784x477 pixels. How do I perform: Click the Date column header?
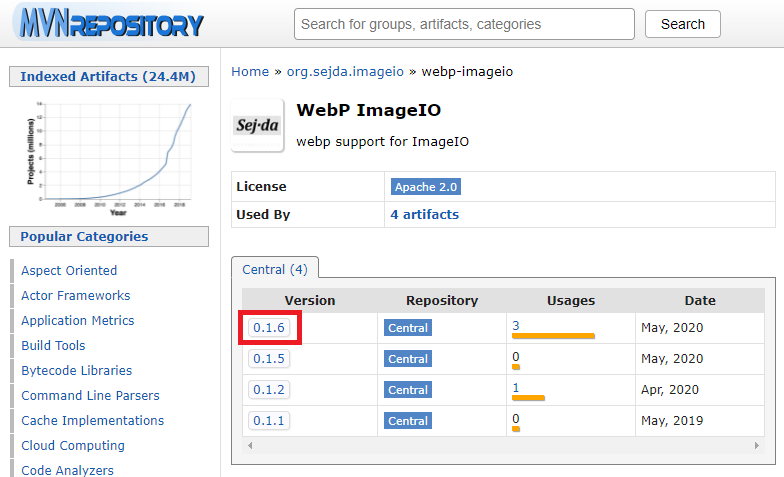(700, 300)
